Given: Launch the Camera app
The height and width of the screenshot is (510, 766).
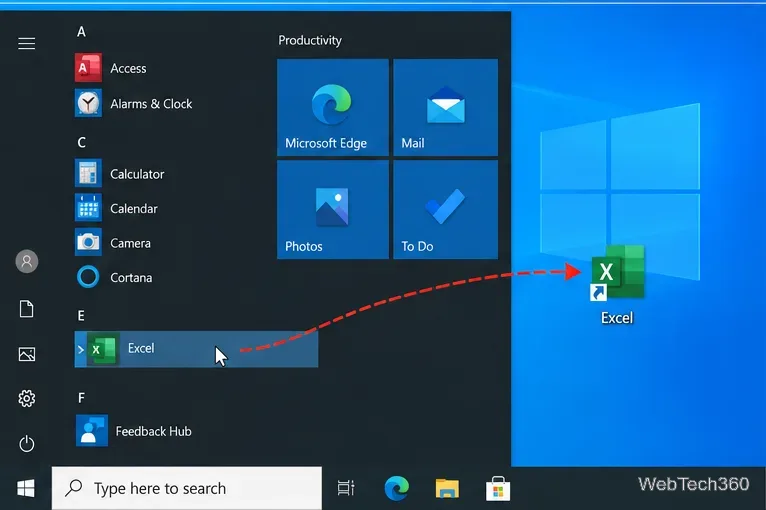Looking at the screenshot, I should (x=112, y=243).
